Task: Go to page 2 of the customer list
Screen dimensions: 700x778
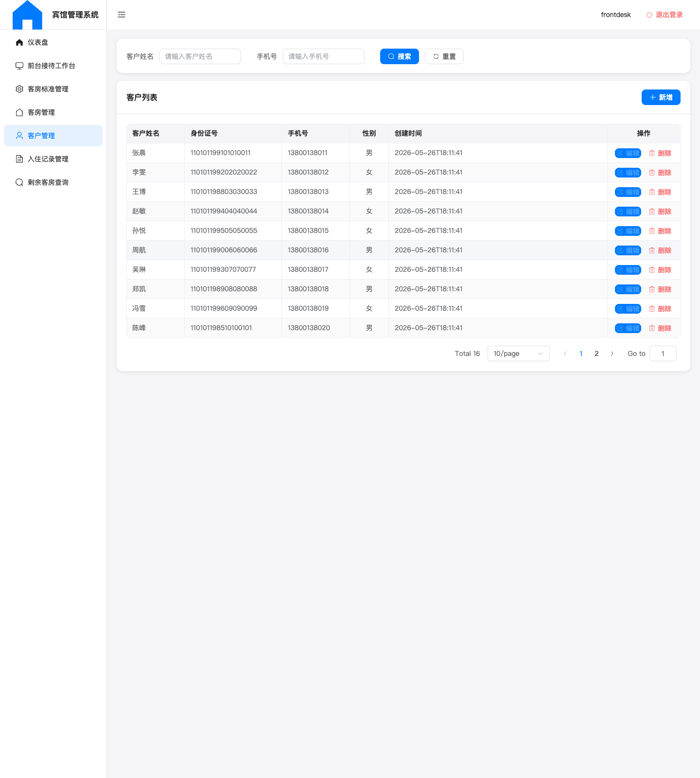Action: pos(596,354)
